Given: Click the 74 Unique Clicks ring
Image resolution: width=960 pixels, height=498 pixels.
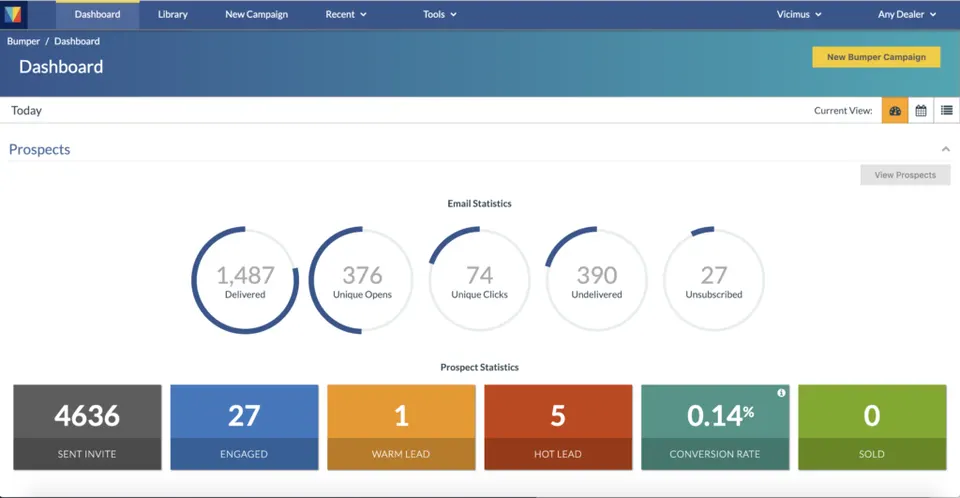Looking at the screenshot, I should (x=479, y=280).
